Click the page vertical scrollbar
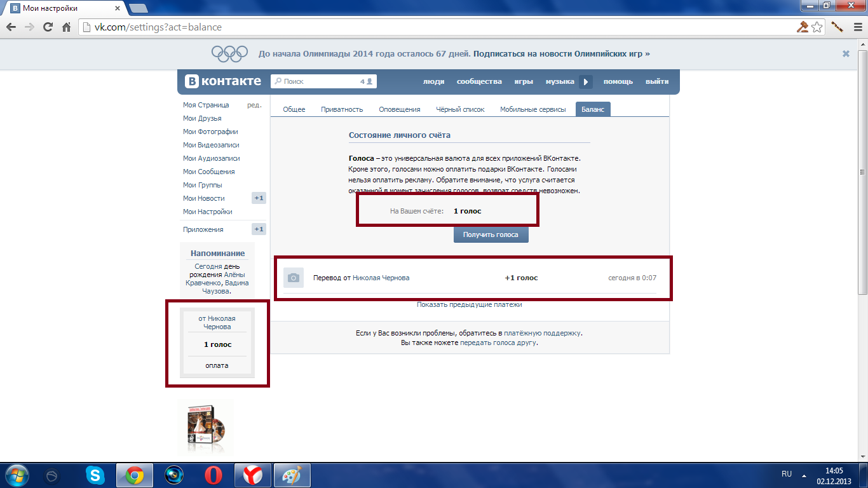Image resolution: width=868 pixels, height=488 pixels. coord(862,172)
